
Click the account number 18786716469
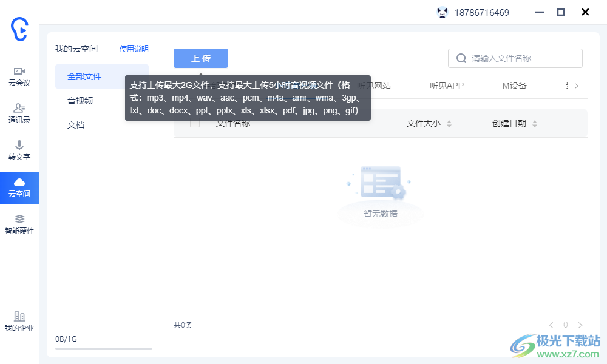tap(481, 13)
